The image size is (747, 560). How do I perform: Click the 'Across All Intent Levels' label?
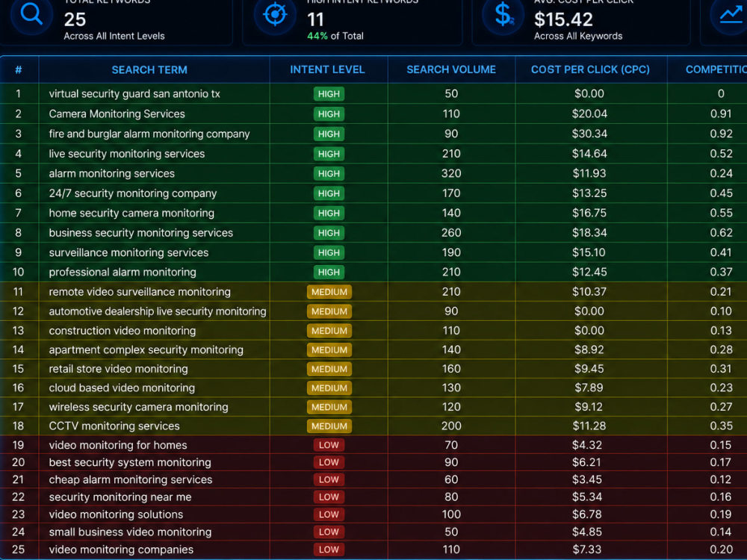click(x=114, y=36)
